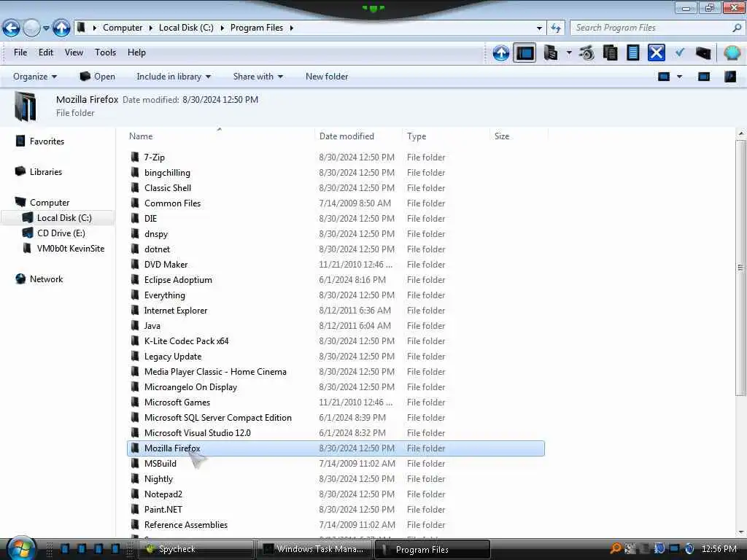Click the change view icon in command bar

tap(664, 77)
